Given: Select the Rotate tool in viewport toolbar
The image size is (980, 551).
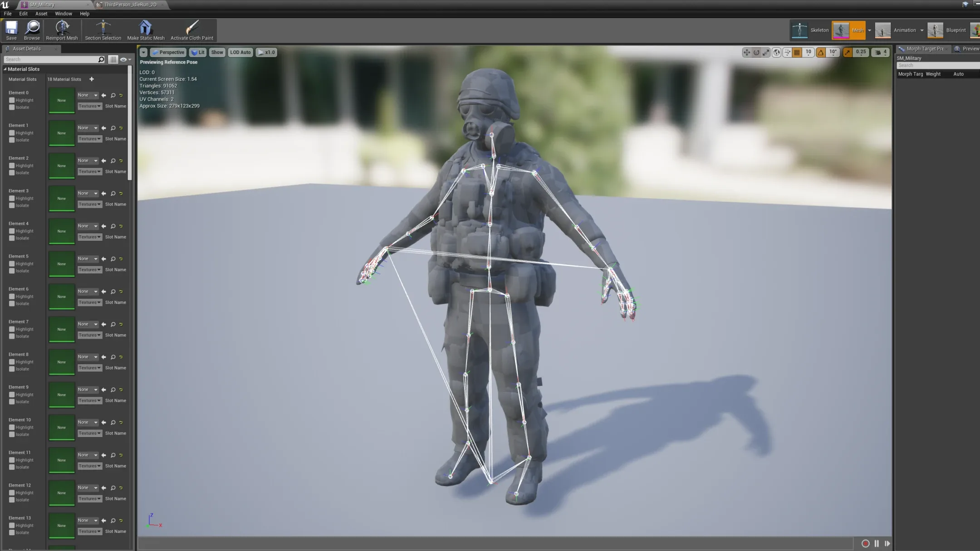Looking at the screenshot, I should 756,52.
